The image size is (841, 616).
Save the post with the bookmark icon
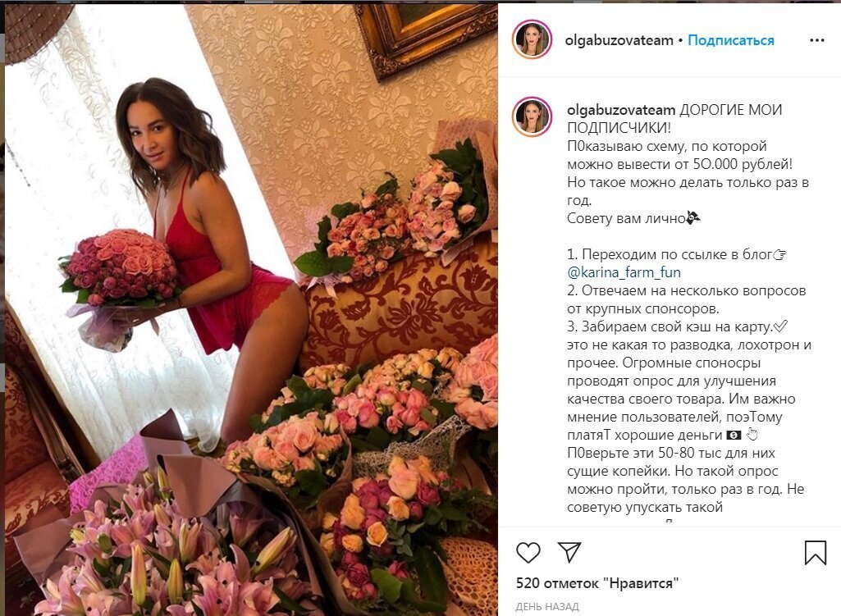(816, 553)
